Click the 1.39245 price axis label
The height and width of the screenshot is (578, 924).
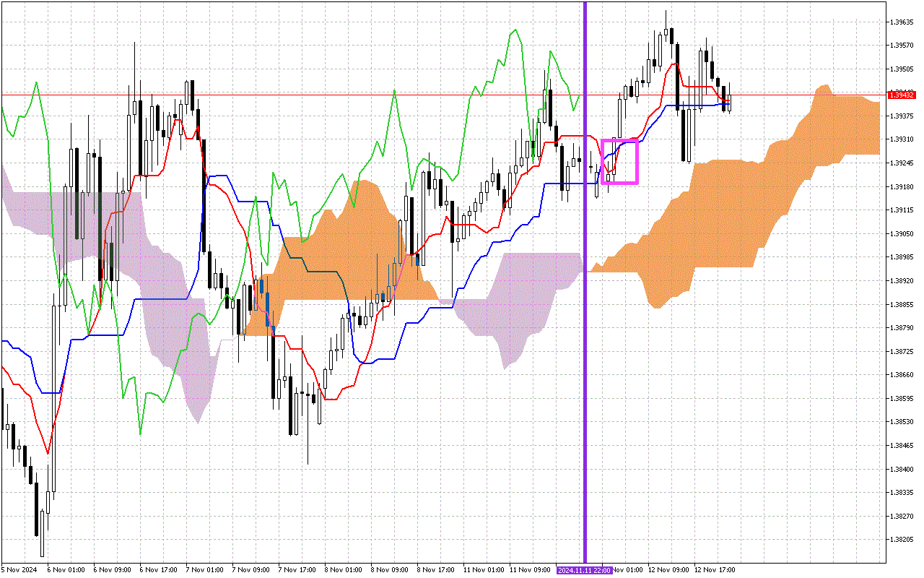pos(901,163)
